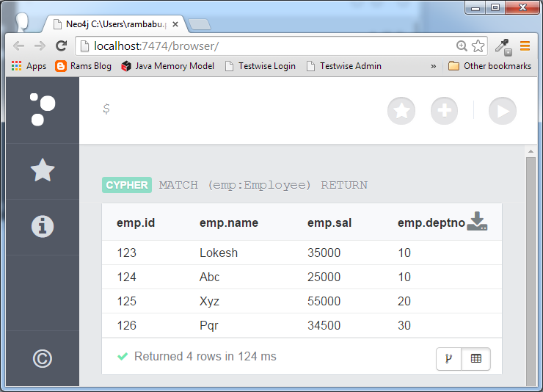This screenshot has width=543, height=392.
Task: Open the Neo4j database overview icon
Action: click(x=43, y=109)
